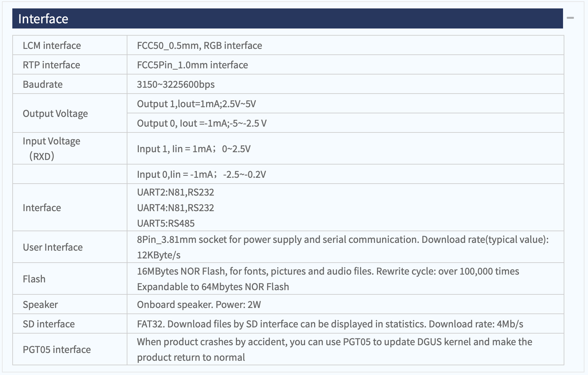Click the FCC50_0.5mm, RGB interface value
588x375 pixels.
(199, 45)
